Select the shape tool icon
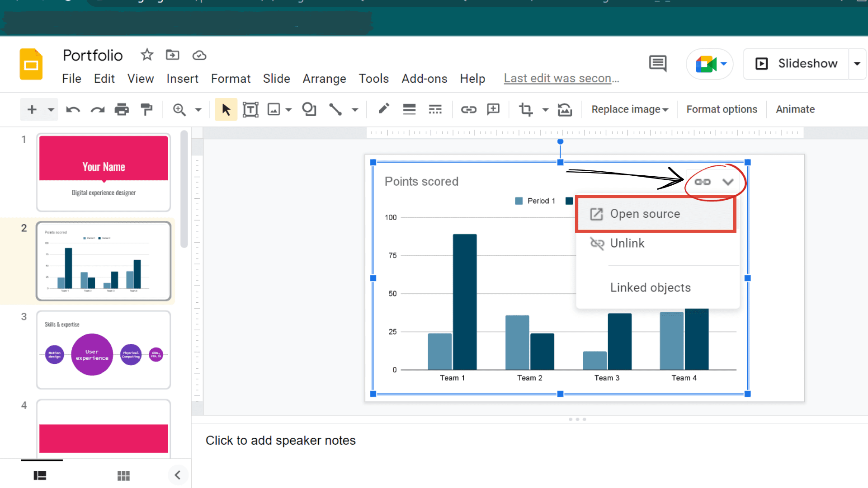Image resolution: width=868 pixels, height=488 pixels. point(309,109)
